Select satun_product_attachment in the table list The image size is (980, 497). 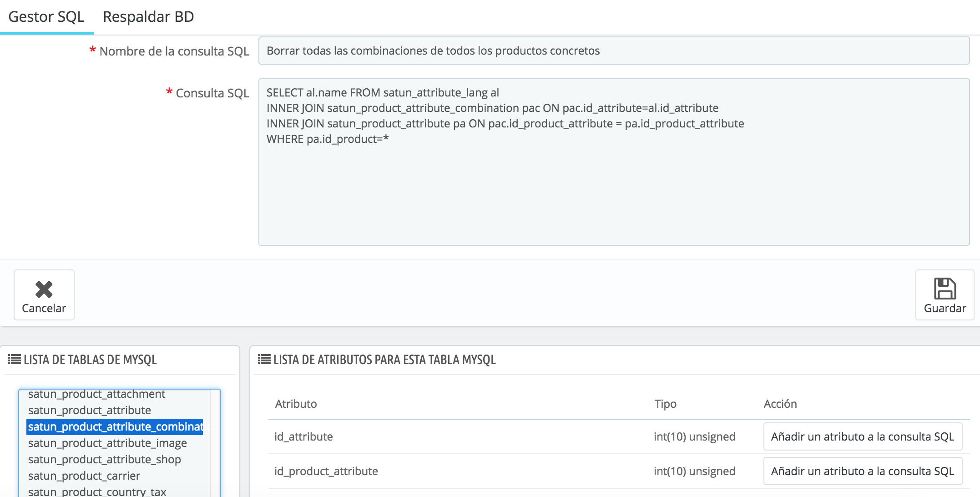pyautogui.click(x=96, y=394)
